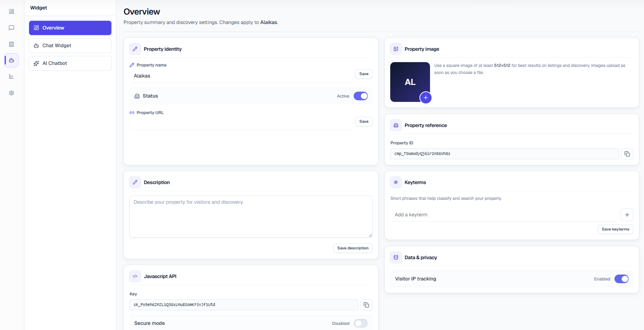Upload image via the plus badge

point(426,98)
